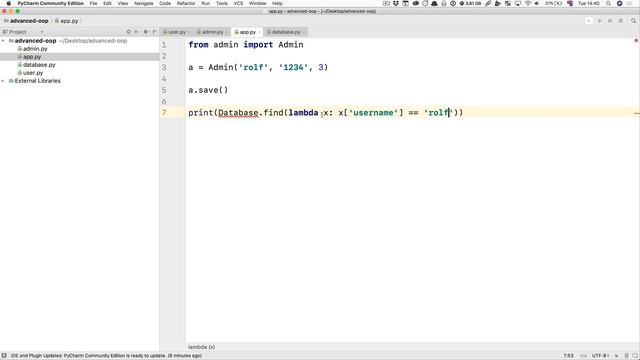Click collapse all icon in Project panel
The height and width of the screenshot is (360, 640).
point(136,32)
